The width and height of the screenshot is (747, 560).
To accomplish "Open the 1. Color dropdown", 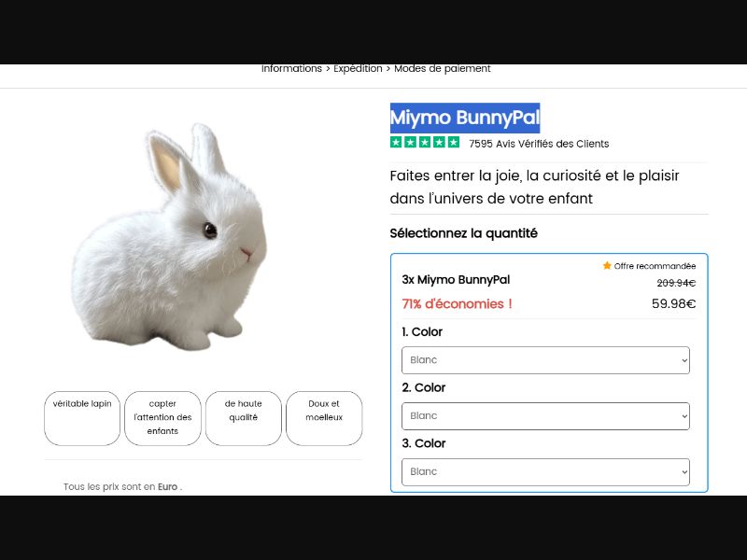I will (x=545, y=359).
